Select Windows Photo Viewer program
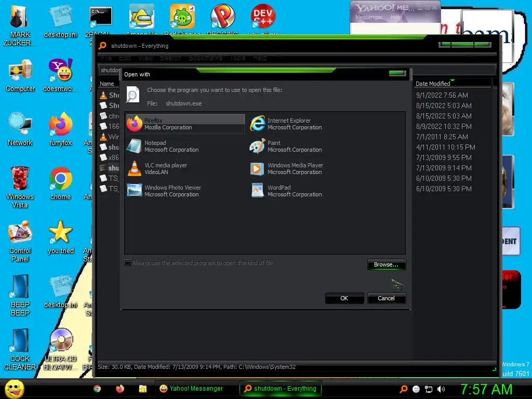Viewport: 532px width, 399px height. pos(164,191)
